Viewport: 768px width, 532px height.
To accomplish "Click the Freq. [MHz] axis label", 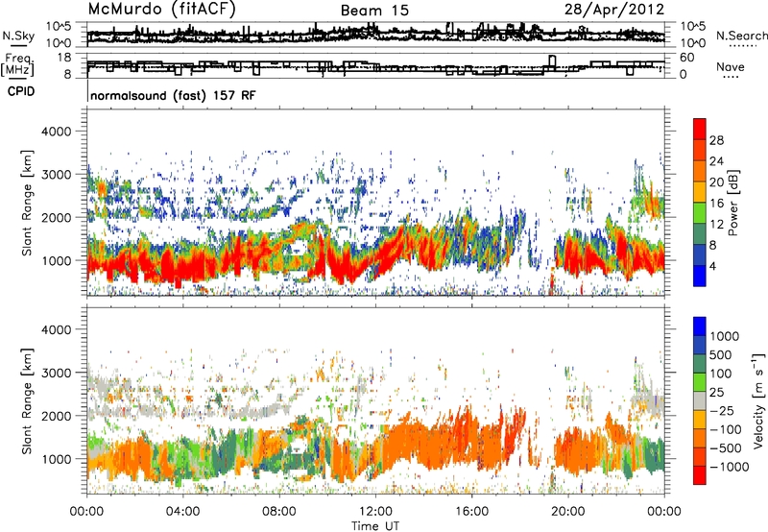I will (18, 65).
